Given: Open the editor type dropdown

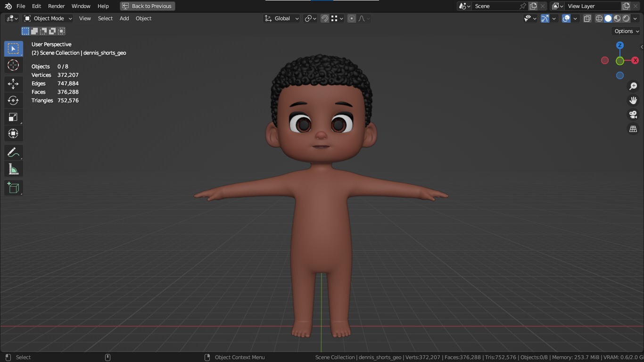Looking at the screenshot, I should pos(12,18).
